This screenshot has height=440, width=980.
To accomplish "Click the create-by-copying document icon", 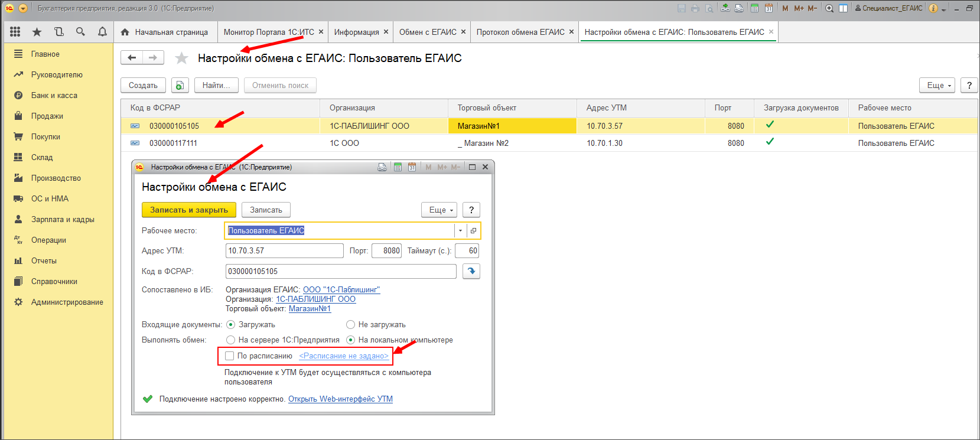I will click(180, 85).
